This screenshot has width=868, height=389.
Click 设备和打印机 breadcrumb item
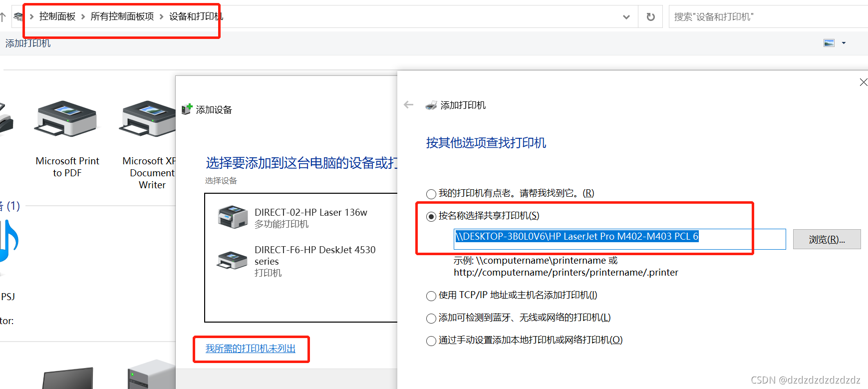196,16
